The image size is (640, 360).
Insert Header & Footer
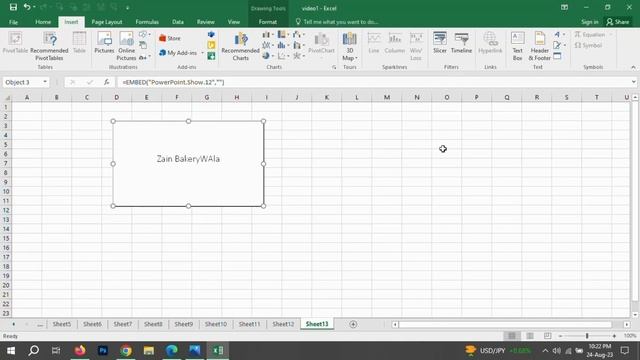point(540,46)
